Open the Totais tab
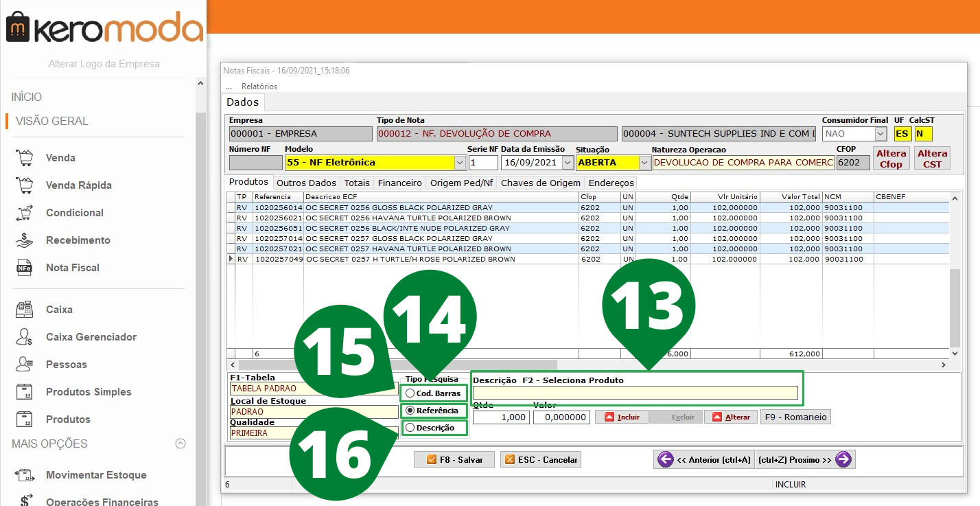 357,183
